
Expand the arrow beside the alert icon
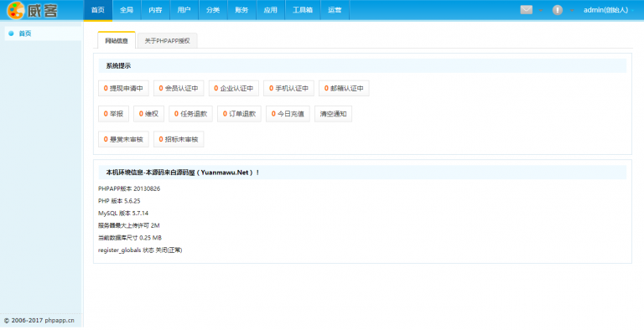pyautogui.click(x=572, y=10)
